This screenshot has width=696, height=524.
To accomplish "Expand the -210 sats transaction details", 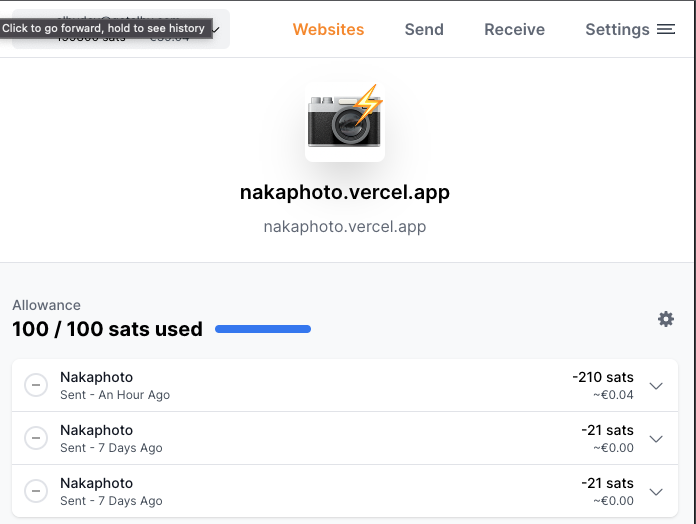I will point(656,386).
